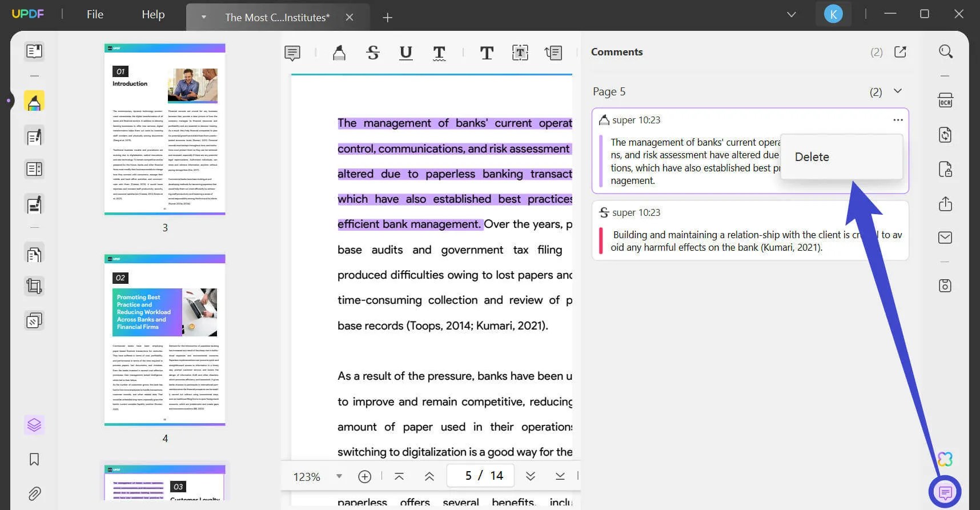The height and width of the screenshot is (510, 980).
Task: Open the Help menu
Action: [x=153, y=14]
